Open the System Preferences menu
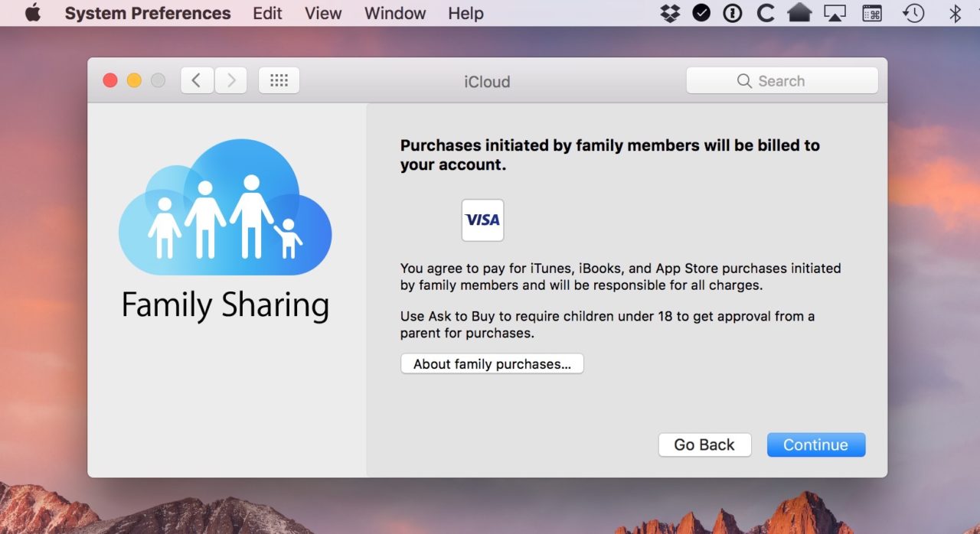Screen dimensions: 980x534 tap(148, 13)
